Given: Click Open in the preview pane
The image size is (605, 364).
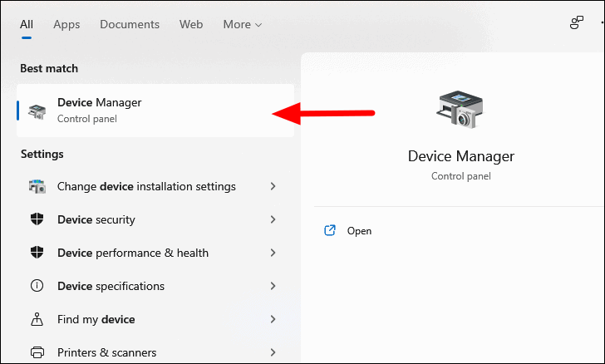Looking at the screenshot, I should point(359,231).
